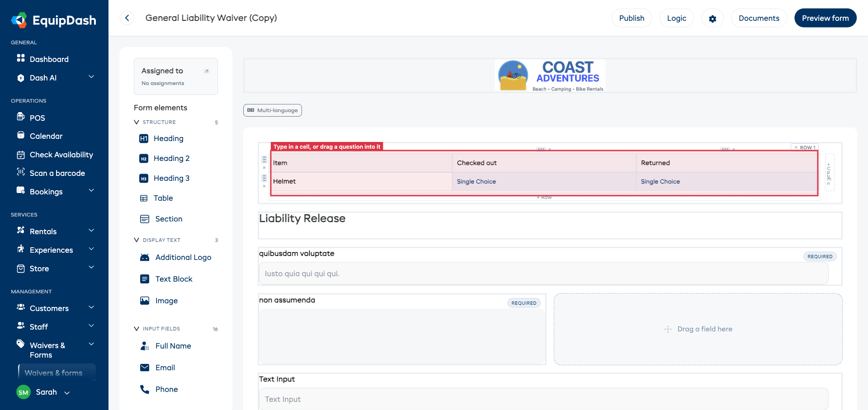This screenshot has height=410, width=868.
Task: Click the Item table cell
Action: 362,163
